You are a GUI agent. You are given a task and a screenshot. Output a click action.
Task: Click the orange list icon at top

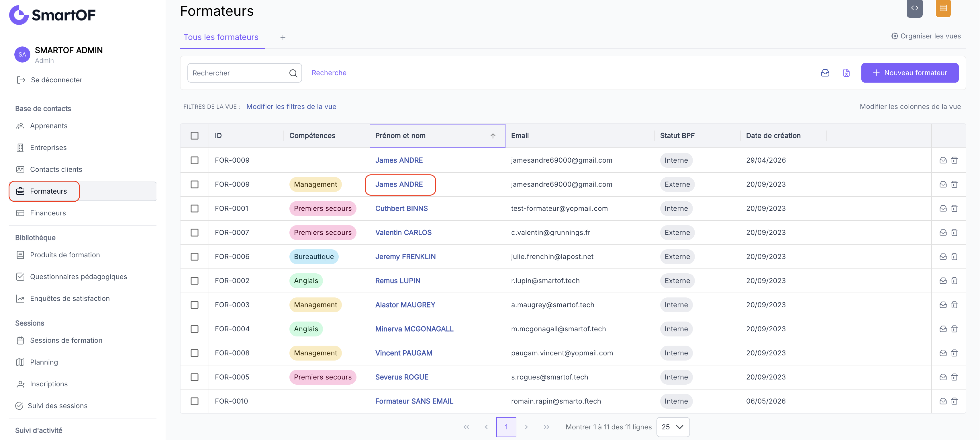tap(943, 8)
